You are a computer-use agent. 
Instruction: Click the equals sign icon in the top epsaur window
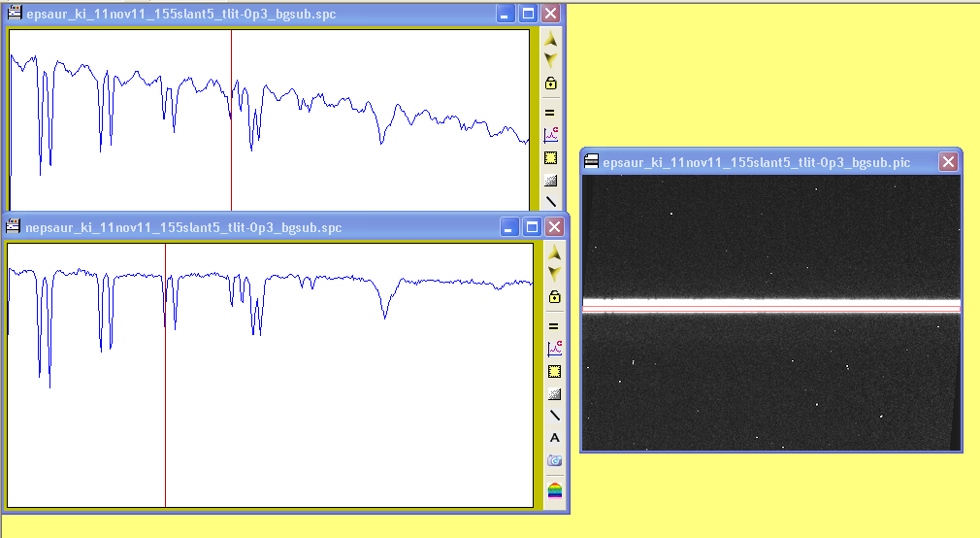[x=551, y=113]
